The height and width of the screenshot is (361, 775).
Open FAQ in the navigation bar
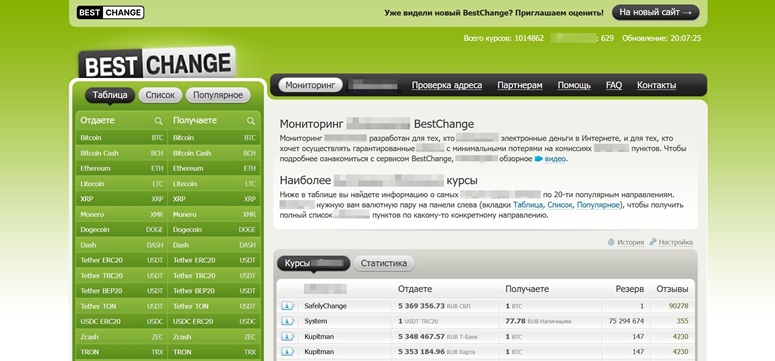click(614, 86)
